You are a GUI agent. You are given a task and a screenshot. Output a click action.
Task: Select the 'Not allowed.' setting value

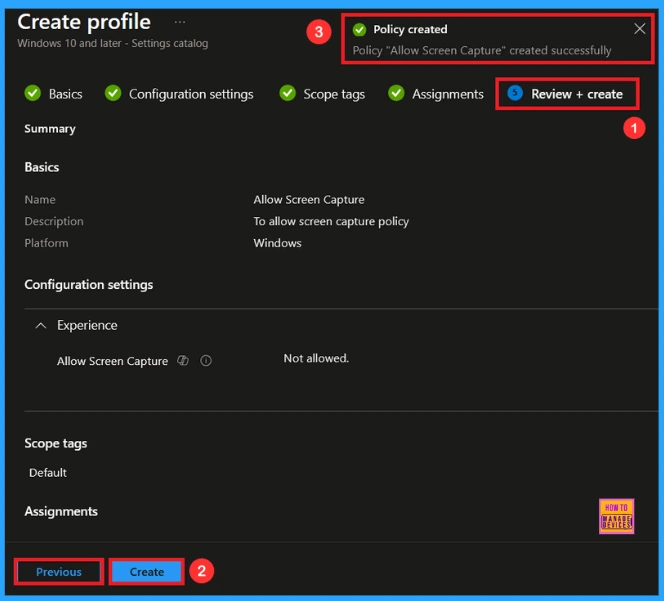pos(316,358)
